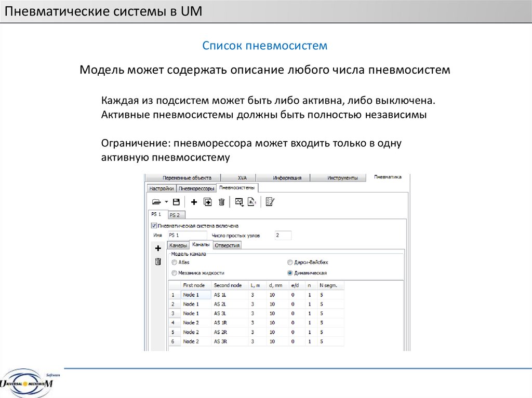
Task: Add a new pneumosystem with the toolbar plus icon
Action: tap(194, 202)
